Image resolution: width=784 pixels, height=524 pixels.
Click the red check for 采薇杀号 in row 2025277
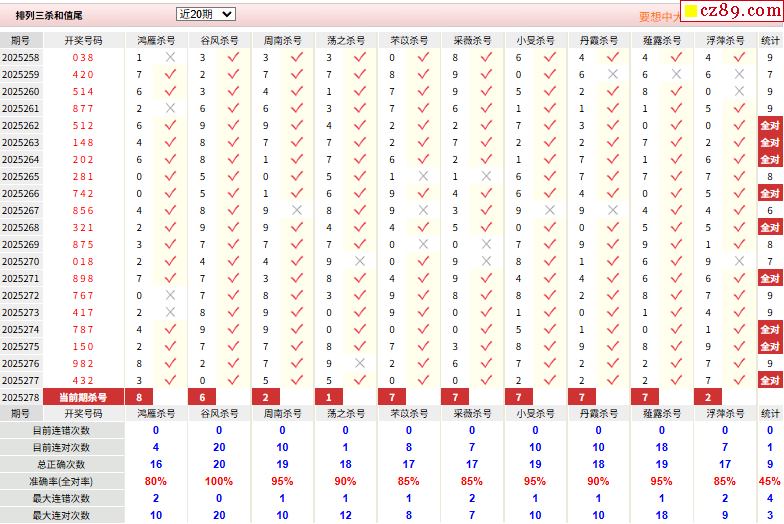click(x=486, y=380)
